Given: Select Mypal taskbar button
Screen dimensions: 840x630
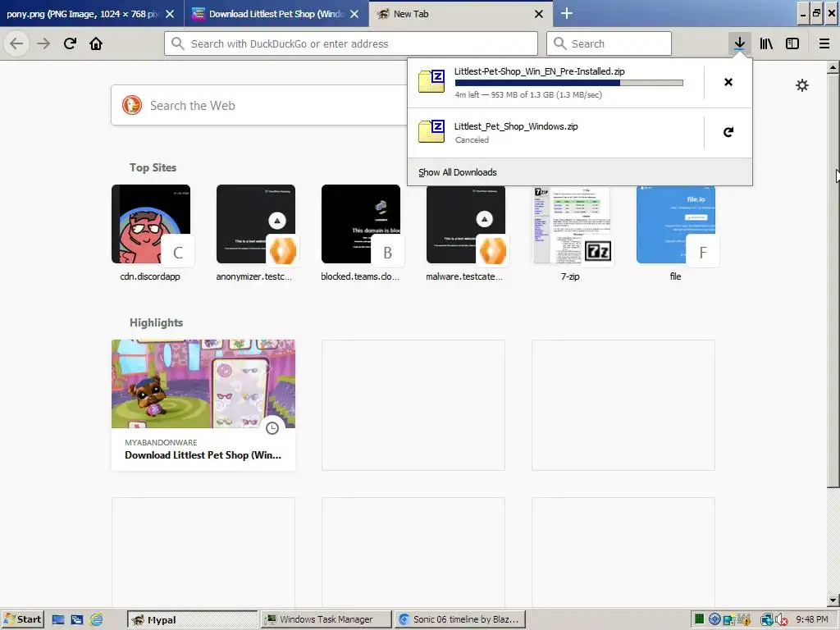Looking at the screenshot, I should pos(193,619).
